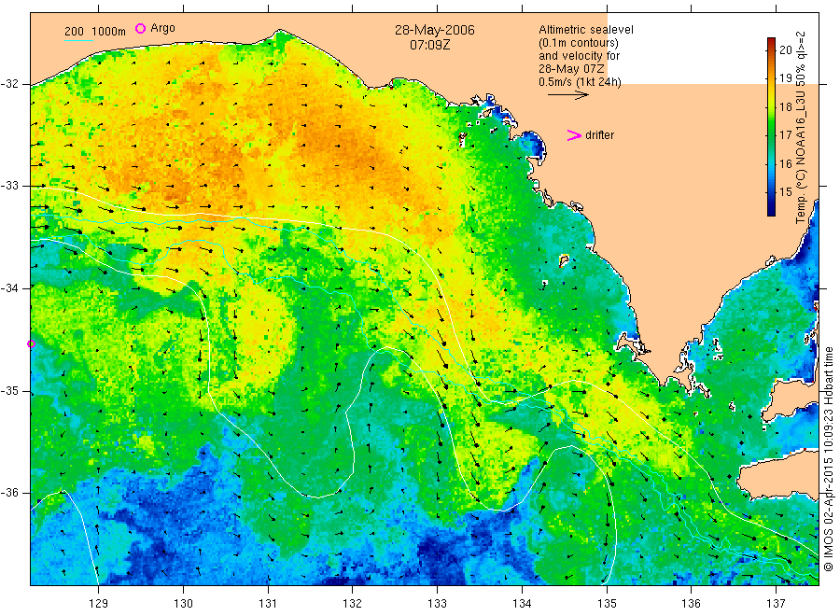Click the date text 28-May-2006
Screen dimensions: 840x616
(434, 30)
